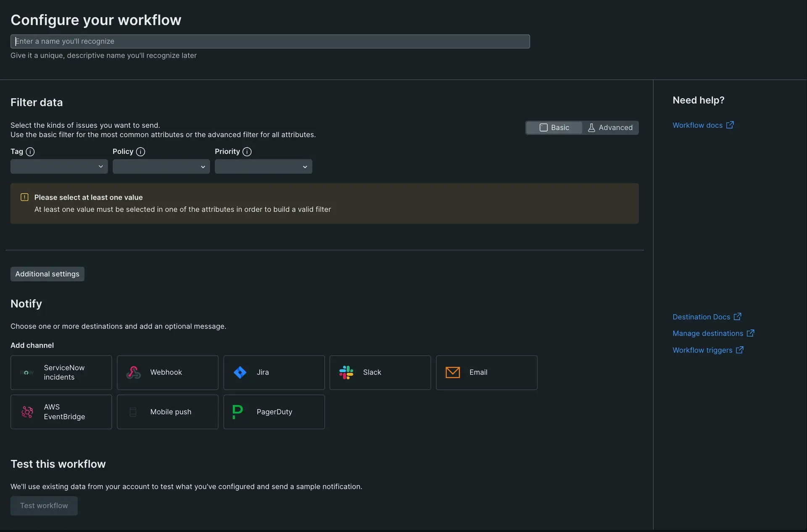Click the Slack channel icon
Image resolution: width=807 pixels, height=532 pixels.
[346, 372]
